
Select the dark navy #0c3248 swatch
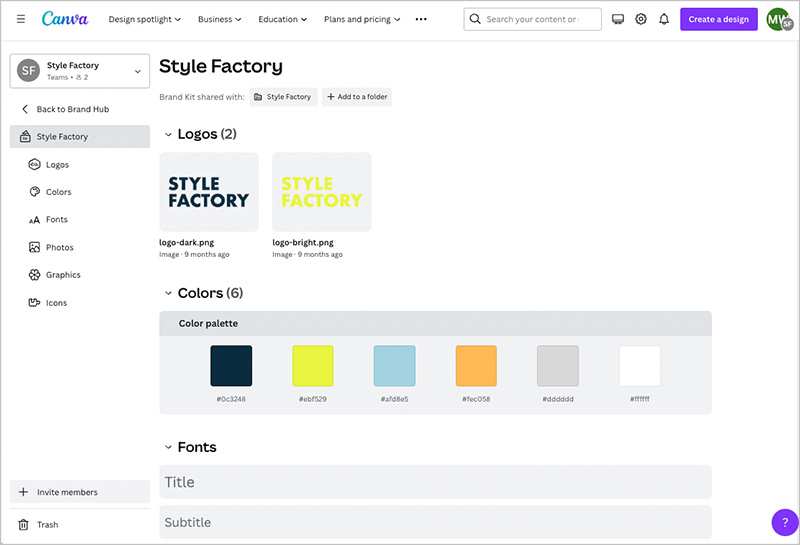point(231,366)
